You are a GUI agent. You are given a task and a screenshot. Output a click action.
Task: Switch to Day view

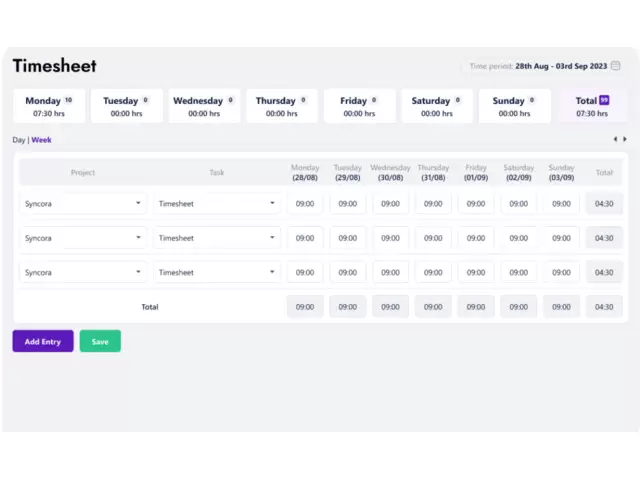click(x=18, y=140)
